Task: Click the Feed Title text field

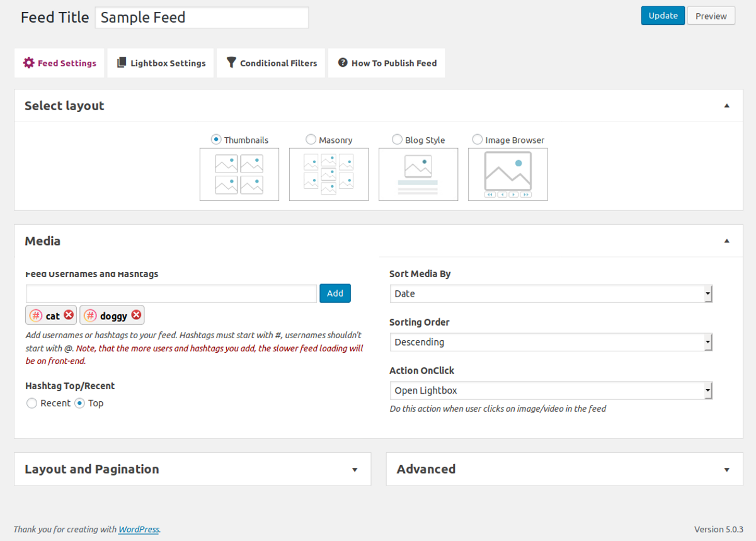Action: tap(202, 18)
